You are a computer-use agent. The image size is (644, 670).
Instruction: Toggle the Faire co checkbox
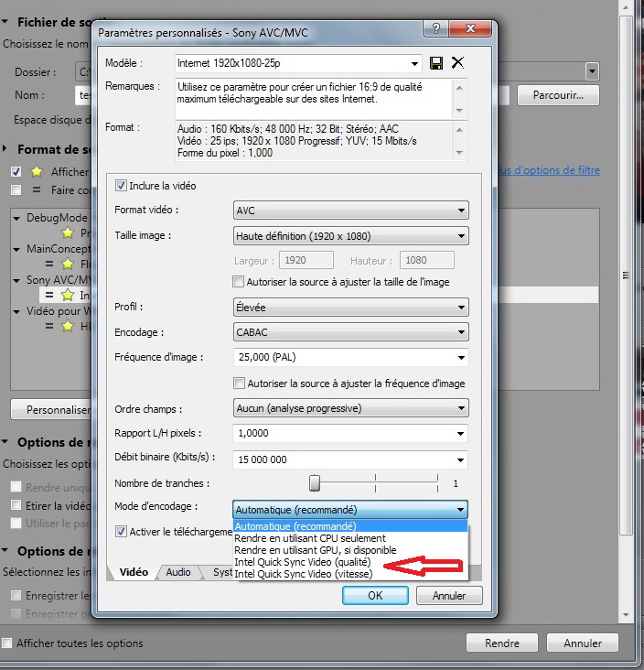[x=16, y=189]
